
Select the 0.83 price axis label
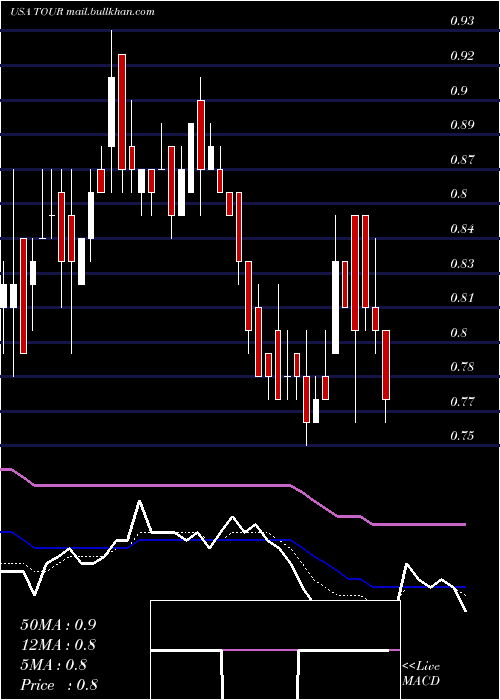pyautogui.click(x=462, y=263)
